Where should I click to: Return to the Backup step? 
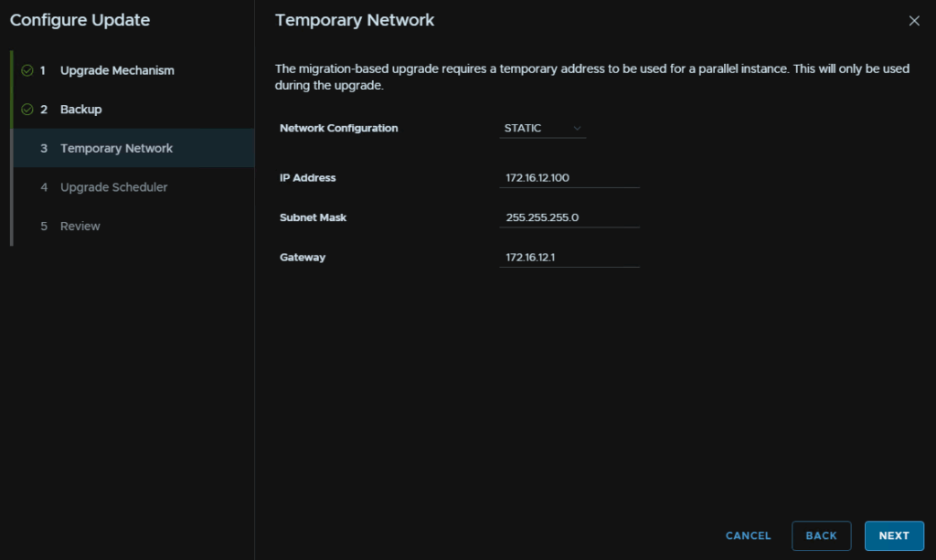[80, 110]
